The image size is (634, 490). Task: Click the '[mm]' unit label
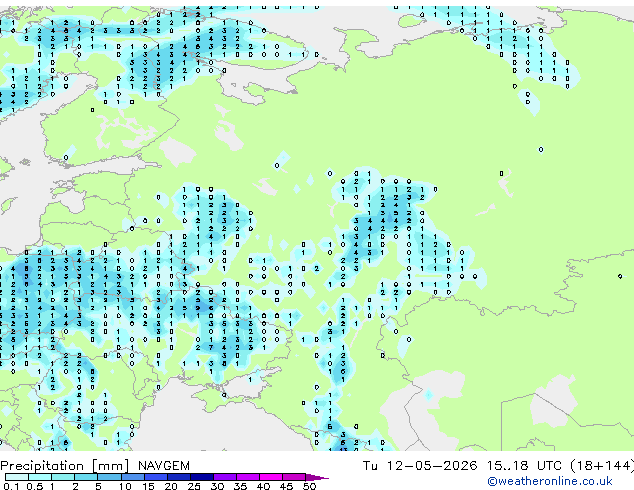111,466
